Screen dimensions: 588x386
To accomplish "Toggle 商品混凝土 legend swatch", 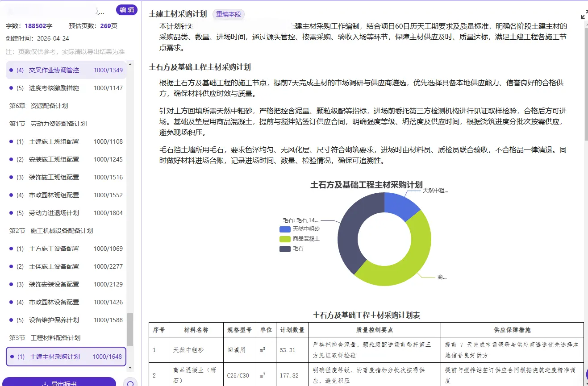I will pos(285,239).
